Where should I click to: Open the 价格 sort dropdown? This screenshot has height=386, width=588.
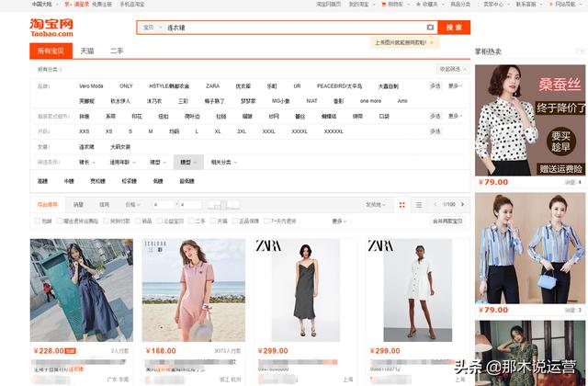tap(132, 205)
